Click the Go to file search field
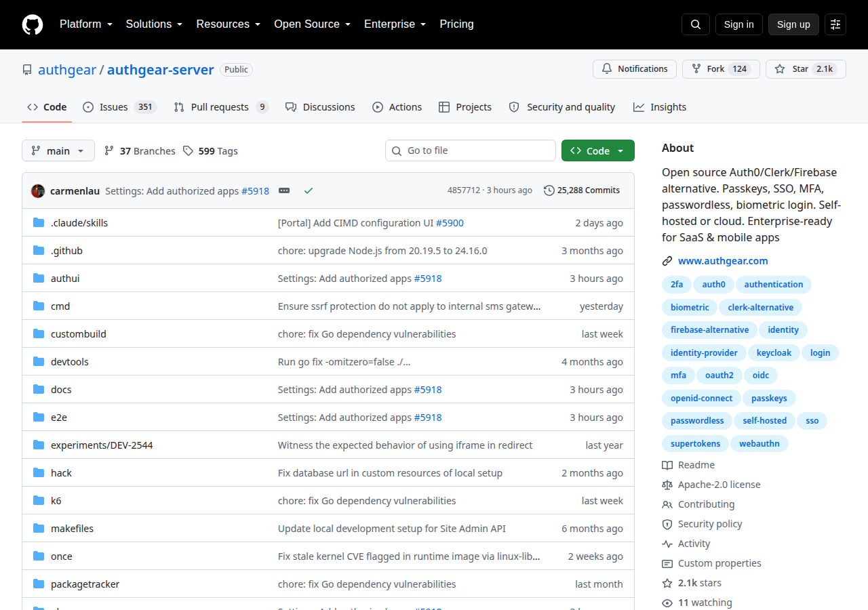This screenshot has height=610, width=868. point(471,150)
